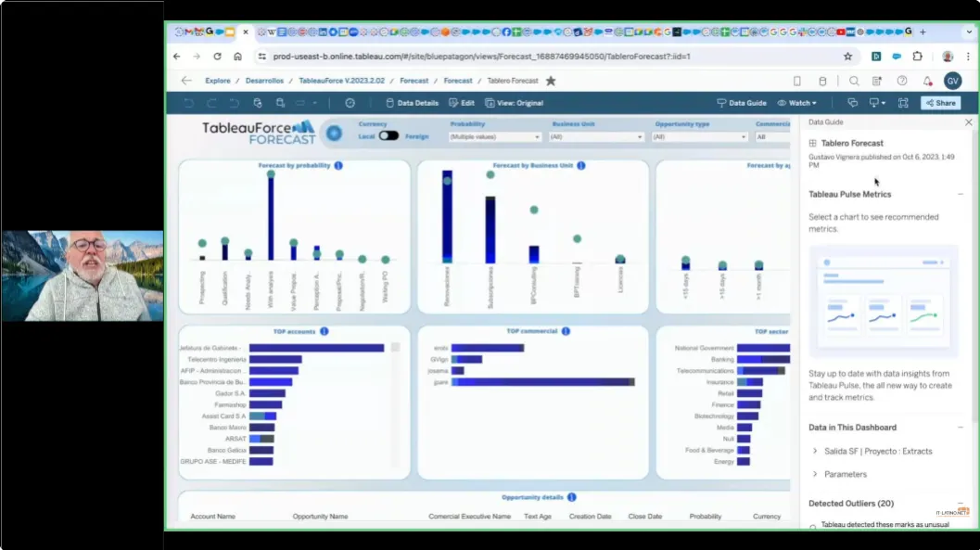Click the jpans bar in TOP commercial
This screenshot has height=550, width=980.
(543, 382)
